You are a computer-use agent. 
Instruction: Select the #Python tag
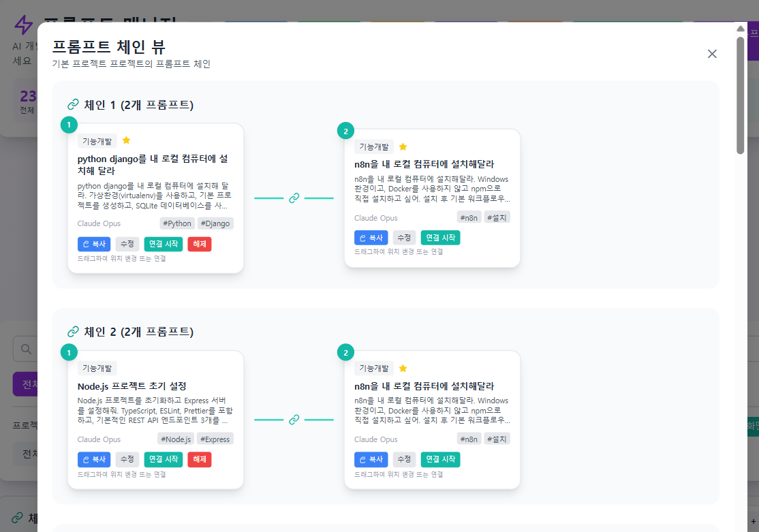(x=177, y=223)
